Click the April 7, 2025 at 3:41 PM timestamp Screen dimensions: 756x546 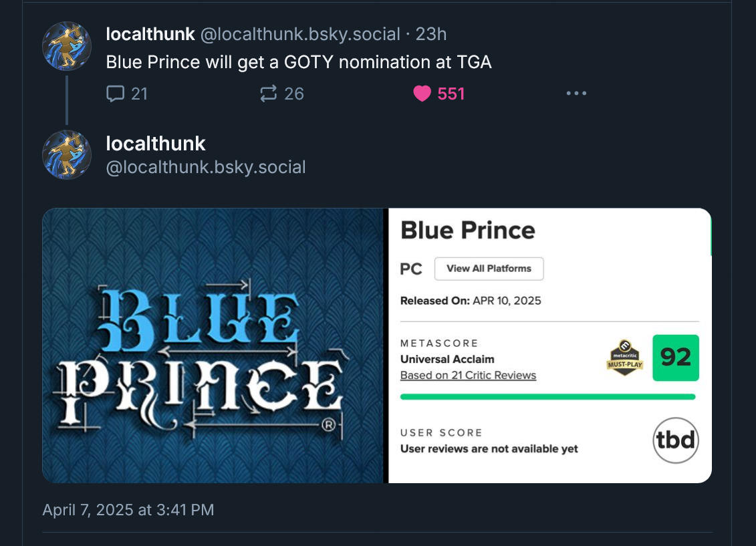(x=128, y=510)
